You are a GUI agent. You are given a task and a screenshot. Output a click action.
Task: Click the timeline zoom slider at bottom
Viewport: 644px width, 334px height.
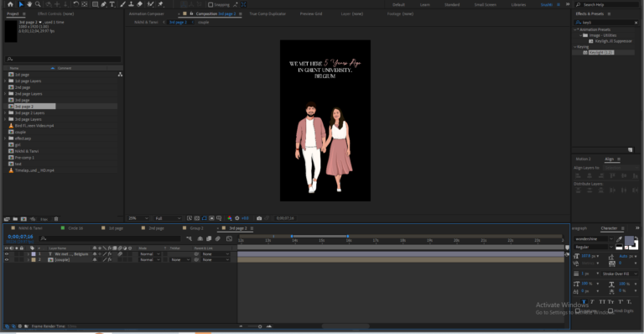[x=255, y=326]
